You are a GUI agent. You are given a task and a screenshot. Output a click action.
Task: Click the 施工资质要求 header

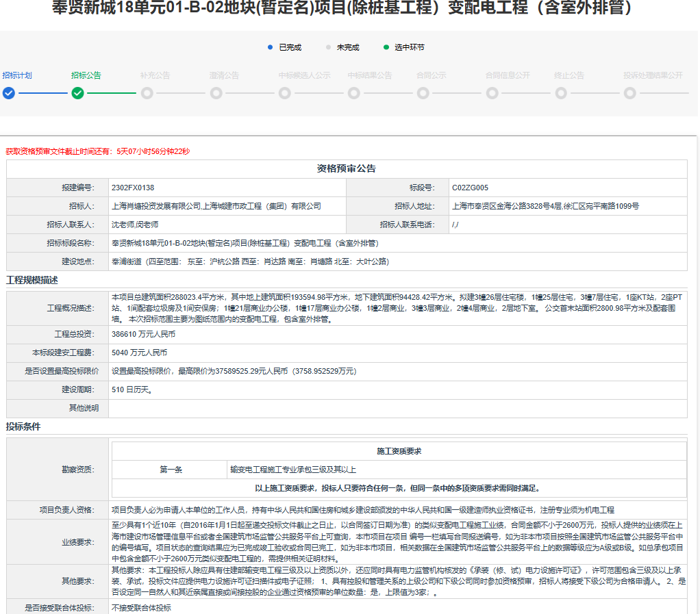(399, 451)
